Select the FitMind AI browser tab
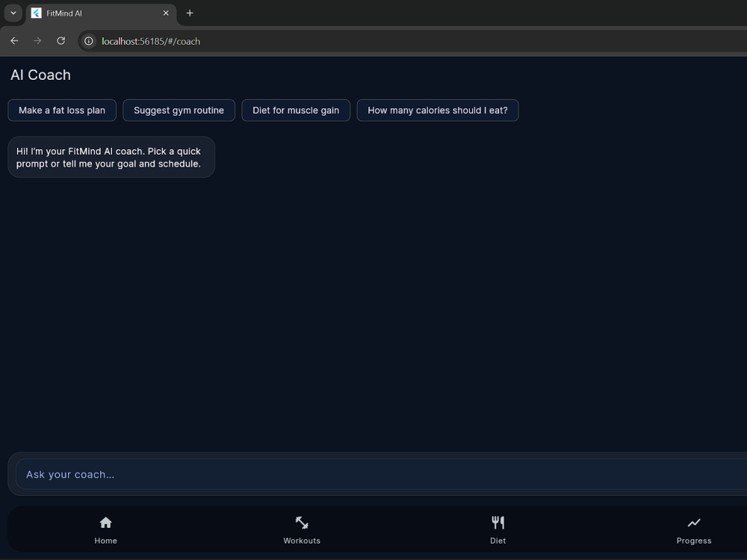Viewport: 747px width, 560px height. tap(101, 13)
